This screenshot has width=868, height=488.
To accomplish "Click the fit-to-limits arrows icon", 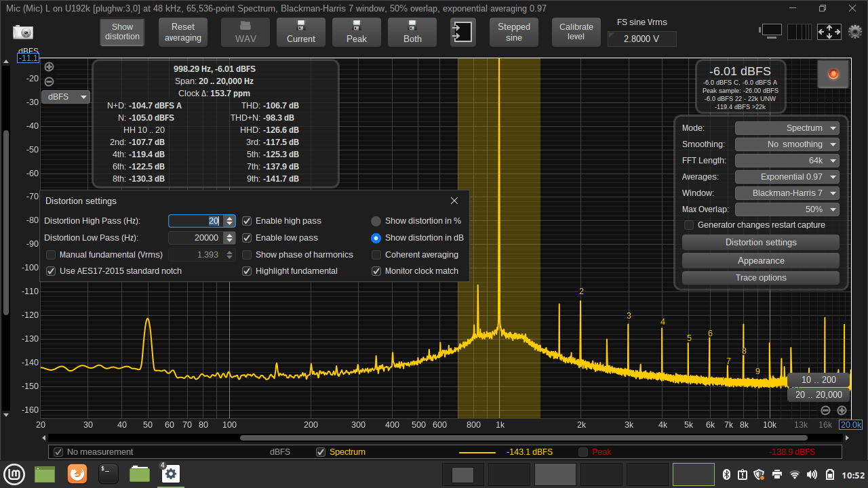I will [829, 32].
